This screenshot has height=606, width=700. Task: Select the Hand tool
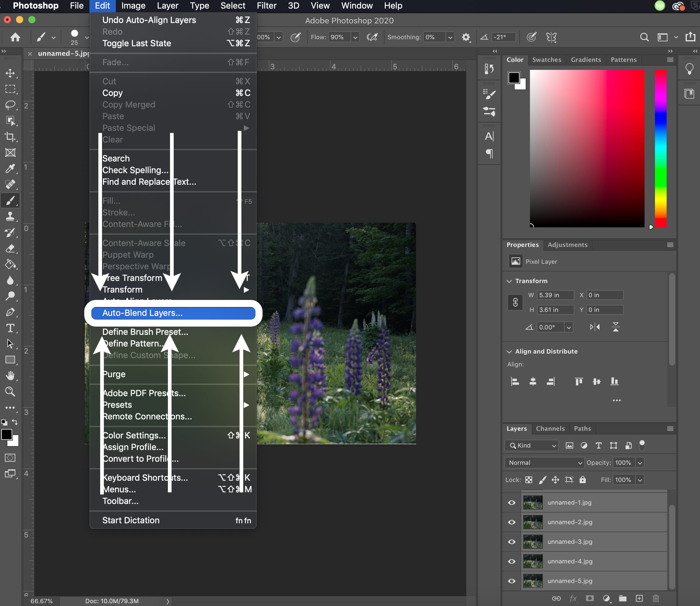10,376
